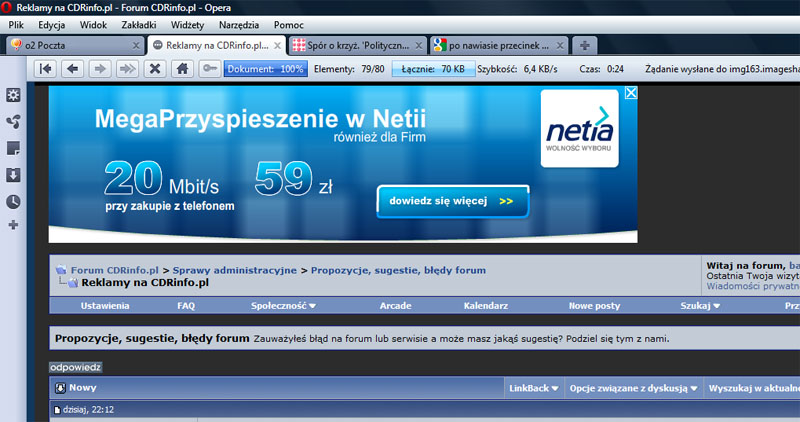Close the Netia advertisement banner
Image resolution: width=800 pixels, height=422 pixels.
tap(631, 92)
